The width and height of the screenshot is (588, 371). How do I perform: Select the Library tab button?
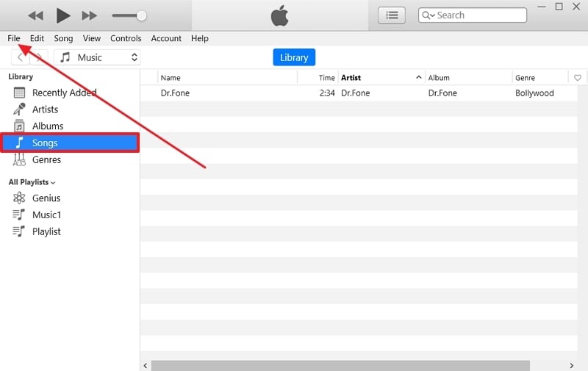coord(294,57)
